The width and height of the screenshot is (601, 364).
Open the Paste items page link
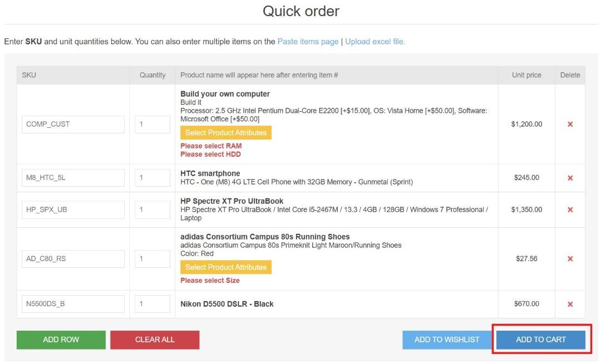(x=308, y=41)
